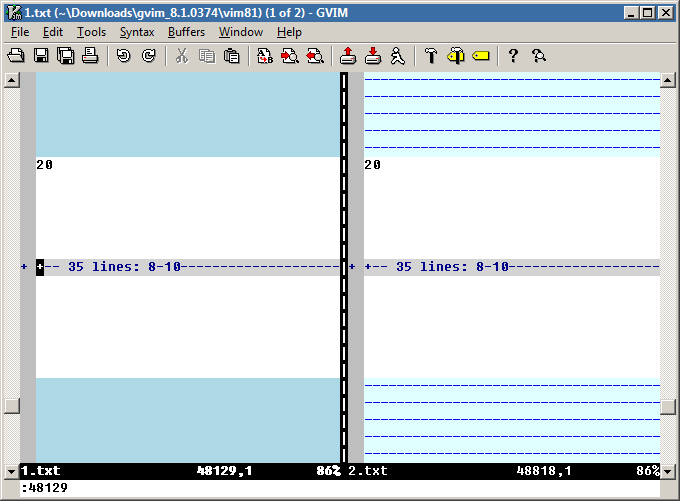
Task: Cut selection with the scissors icon
Action: point(182,56)
